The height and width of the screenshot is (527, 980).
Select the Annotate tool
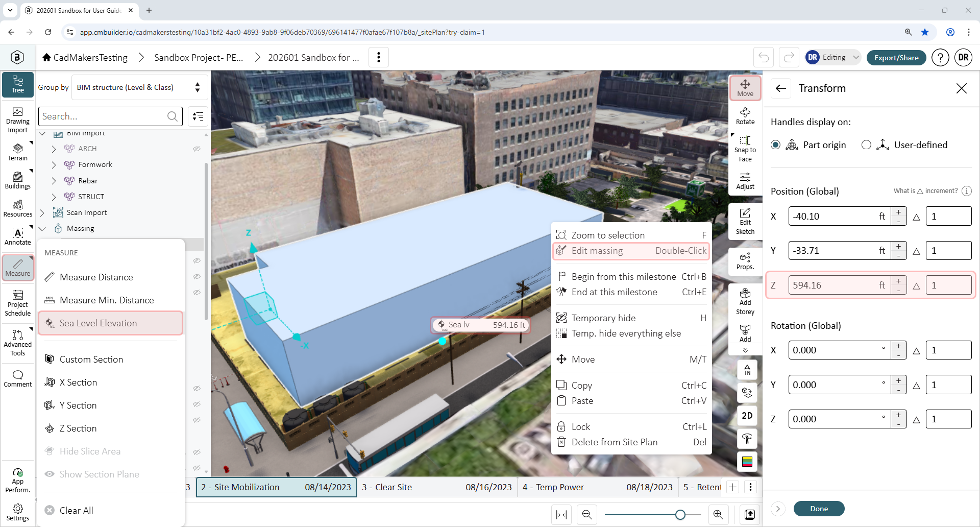click(x=18, y=236)
